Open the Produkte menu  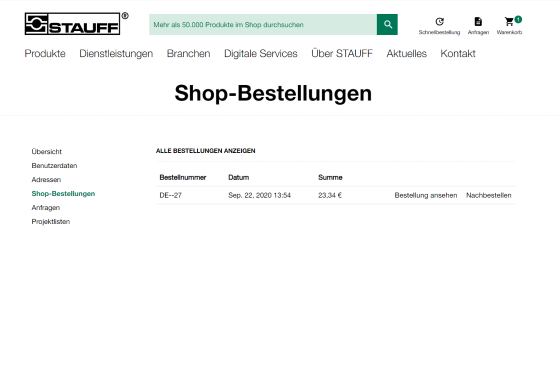(45, 54)
